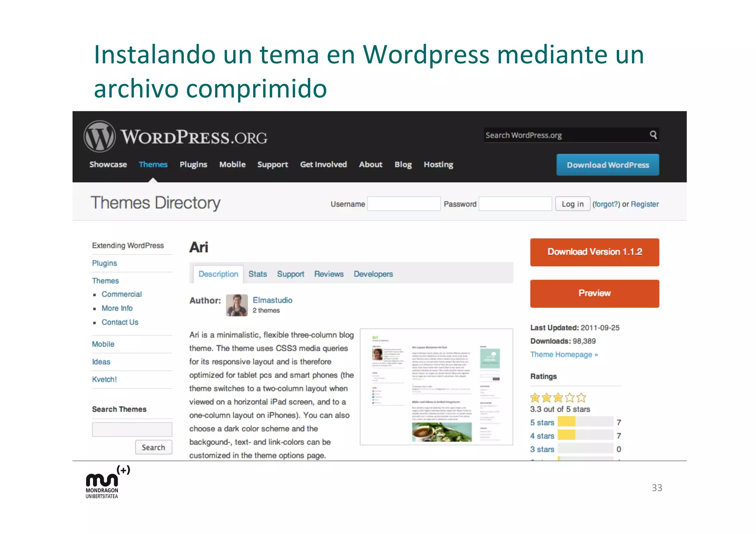Click the search magnifier icon
This screenshot has height=534, width=756.
click(x=653, y=135)
